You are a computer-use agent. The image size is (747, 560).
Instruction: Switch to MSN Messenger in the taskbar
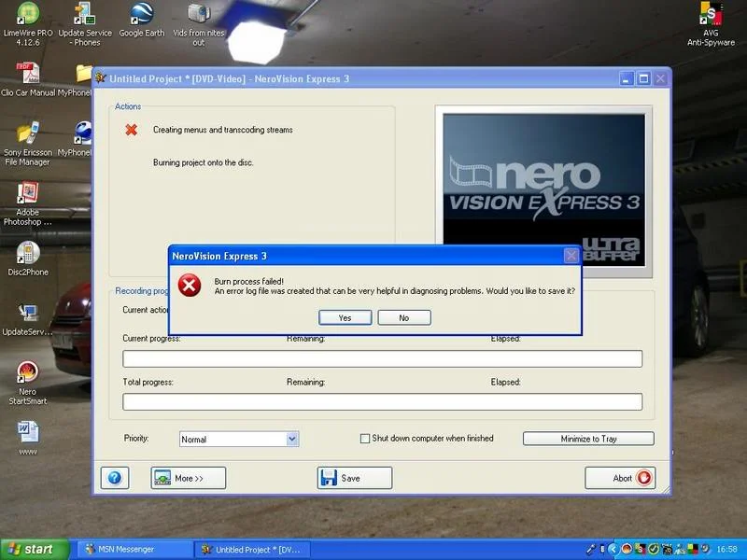[134, 550]
